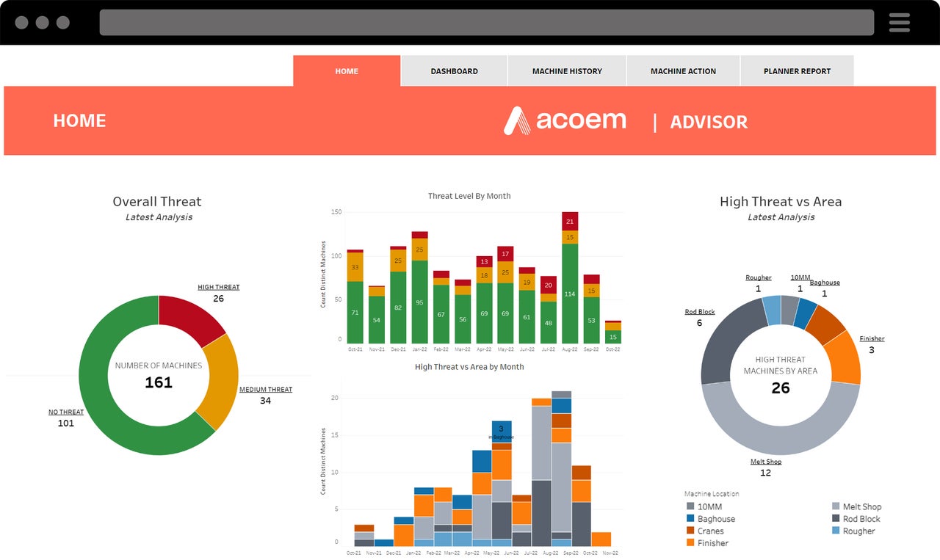Select the Melt Shop donut label
This screenshot has width=940, height=560.
(x=765, y=462)
